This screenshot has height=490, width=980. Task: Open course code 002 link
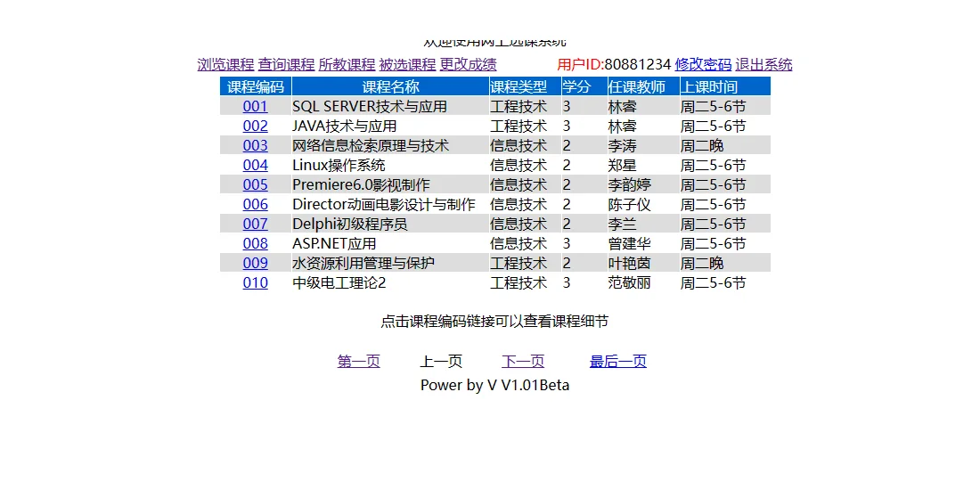tap(255, 127)
